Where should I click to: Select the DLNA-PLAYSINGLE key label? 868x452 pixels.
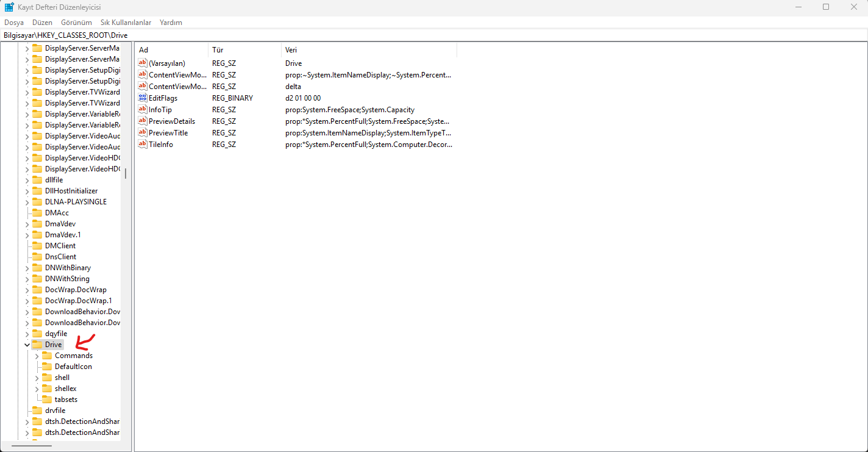76,202
